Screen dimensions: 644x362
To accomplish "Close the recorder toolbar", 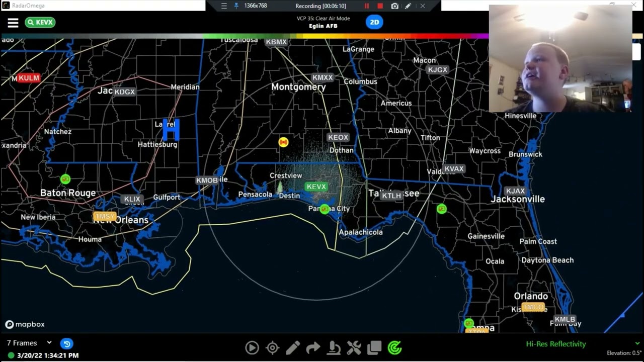I will (x=423, y=6).
